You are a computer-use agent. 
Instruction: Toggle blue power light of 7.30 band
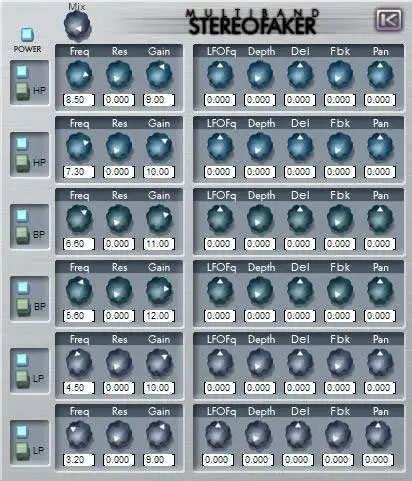click(22, 143)
